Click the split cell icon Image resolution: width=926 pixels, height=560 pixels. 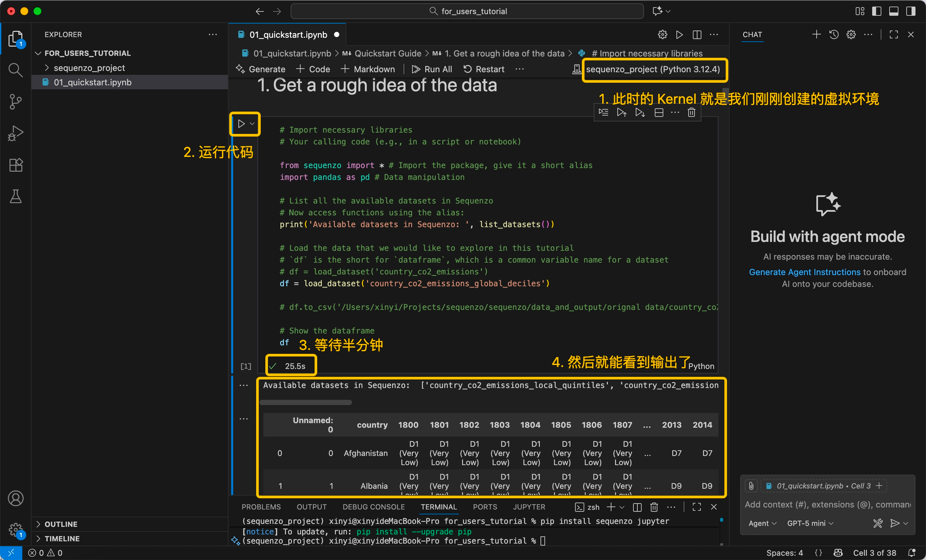pyautogui.click(x=658, y=112)
